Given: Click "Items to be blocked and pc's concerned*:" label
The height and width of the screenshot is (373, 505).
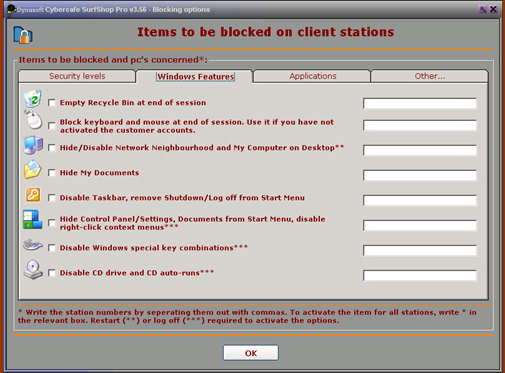Looking at the screenshot, I should point(113,60).
